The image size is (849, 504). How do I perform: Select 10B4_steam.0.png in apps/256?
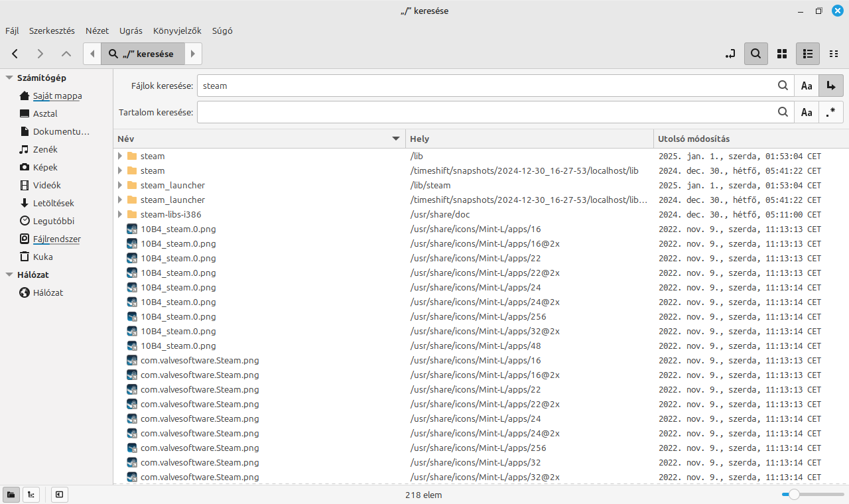tap(178, 316)
